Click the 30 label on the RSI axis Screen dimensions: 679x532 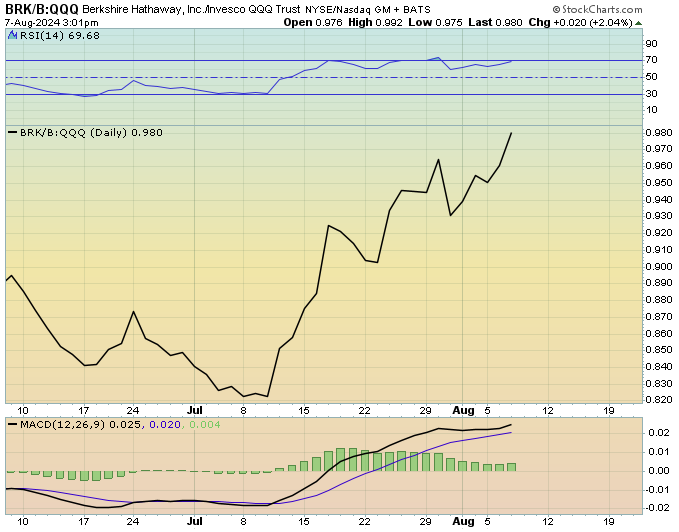[x=651, y=94]
